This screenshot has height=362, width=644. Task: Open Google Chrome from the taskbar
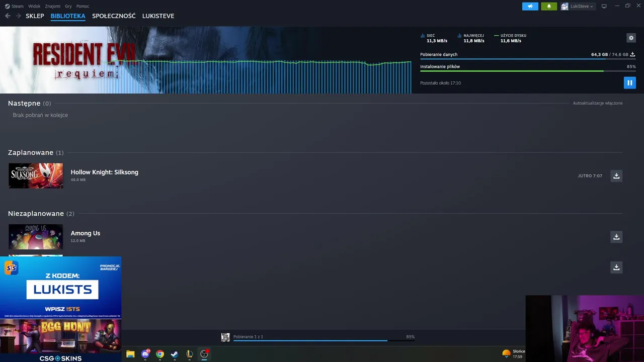160,354
